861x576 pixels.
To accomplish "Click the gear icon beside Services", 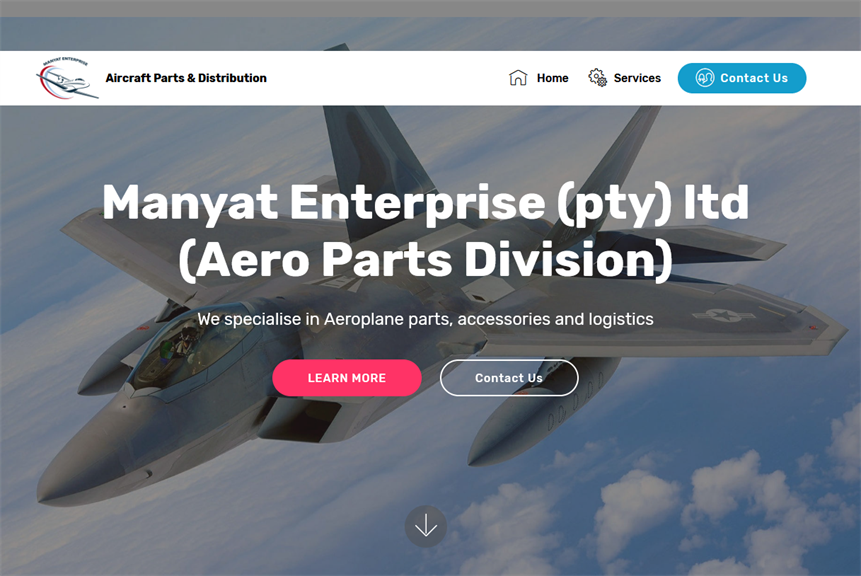I will [x=597, y=77].
